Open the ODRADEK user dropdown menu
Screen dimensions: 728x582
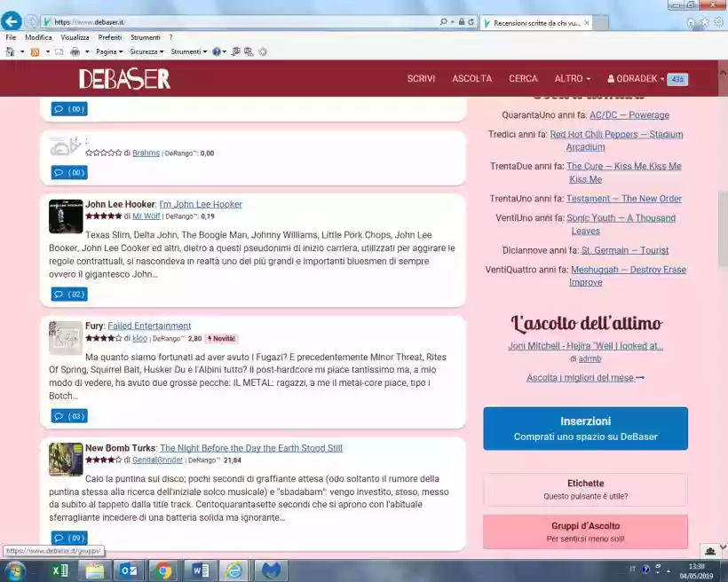tap(636, 79)
